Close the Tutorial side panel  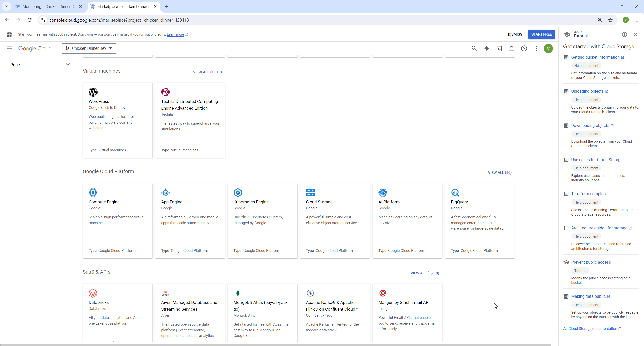pos(636,34)
